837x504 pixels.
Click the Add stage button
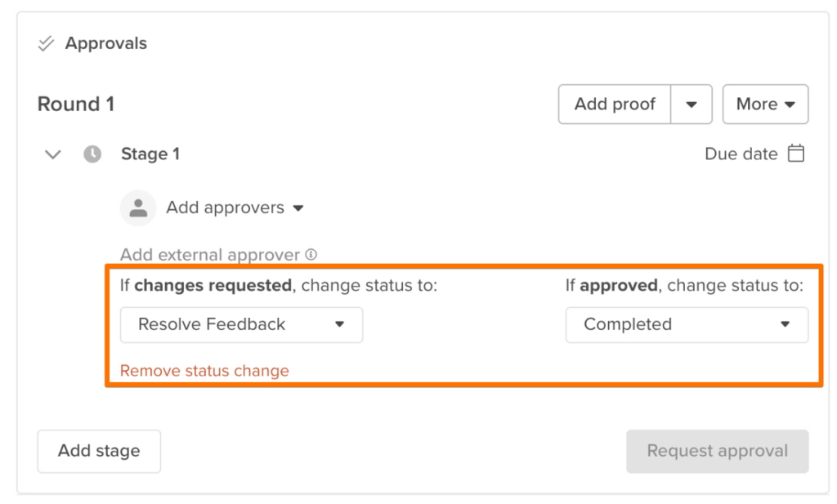point(99,451)
